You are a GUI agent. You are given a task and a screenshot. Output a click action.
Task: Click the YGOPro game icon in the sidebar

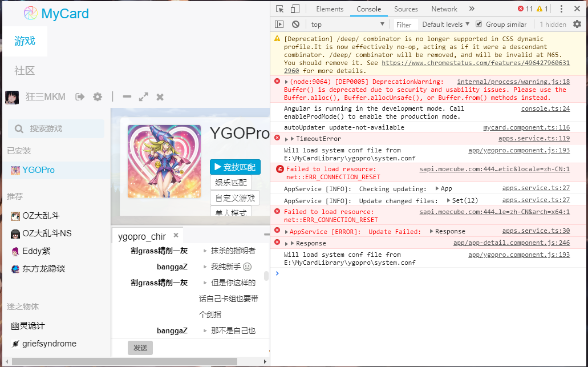pos(15,170)
